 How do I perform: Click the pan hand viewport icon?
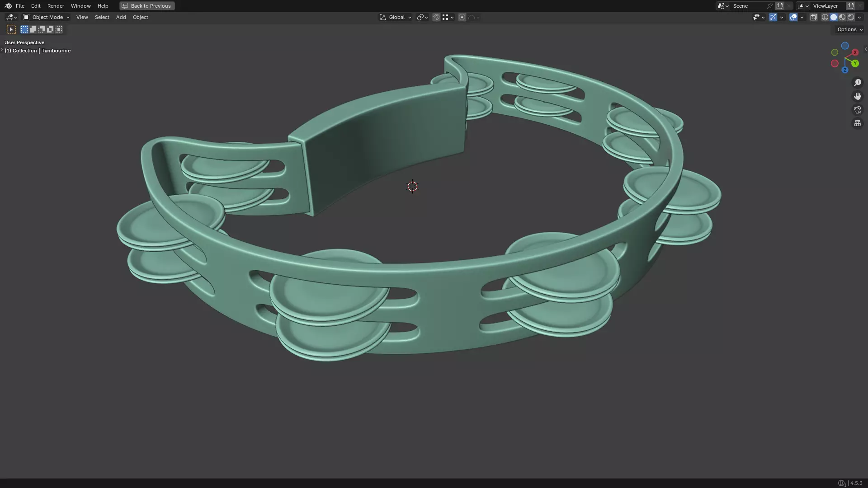[857, 96]
